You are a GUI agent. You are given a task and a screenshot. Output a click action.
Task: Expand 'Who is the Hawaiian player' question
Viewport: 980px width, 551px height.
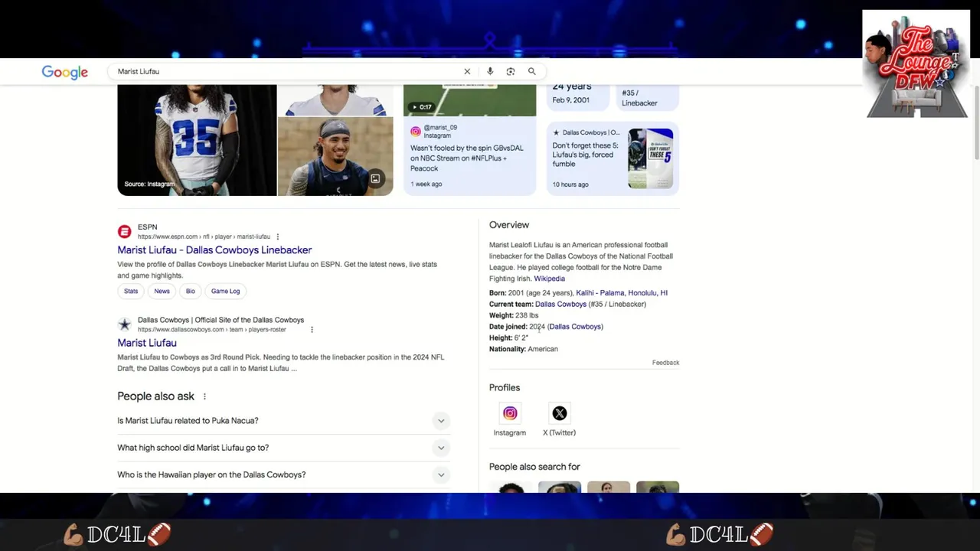pyautogui.click(x=283, y=474)
